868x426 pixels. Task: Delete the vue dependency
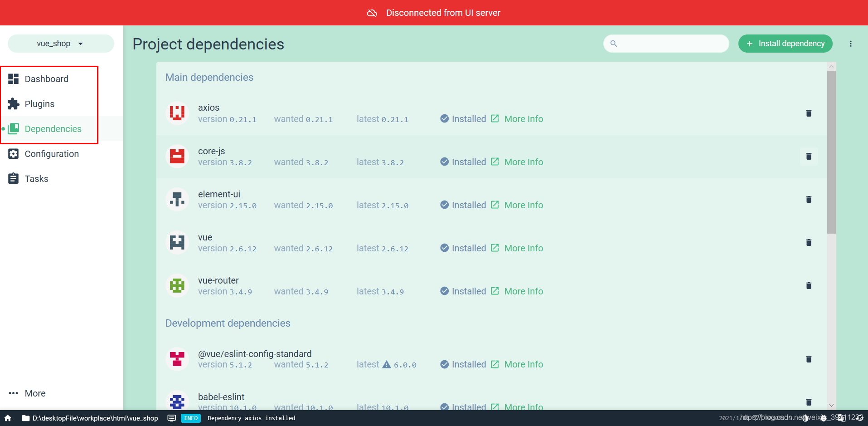pos(809,242)
